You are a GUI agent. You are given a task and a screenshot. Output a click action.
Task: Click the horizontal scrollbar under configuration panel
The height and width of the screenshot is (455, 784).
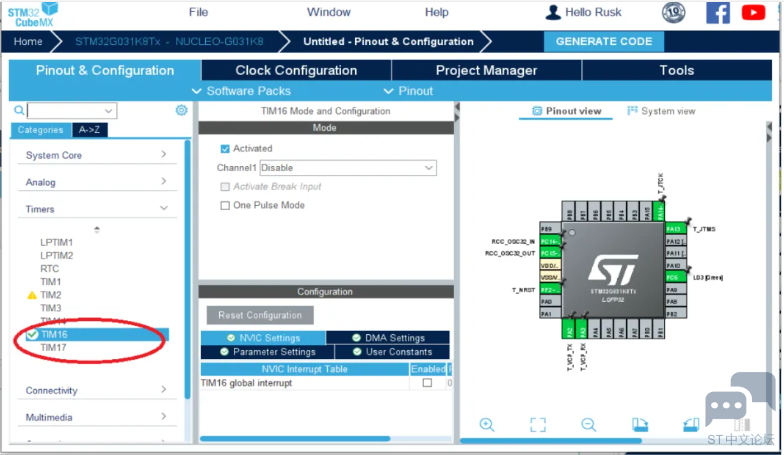295,439
